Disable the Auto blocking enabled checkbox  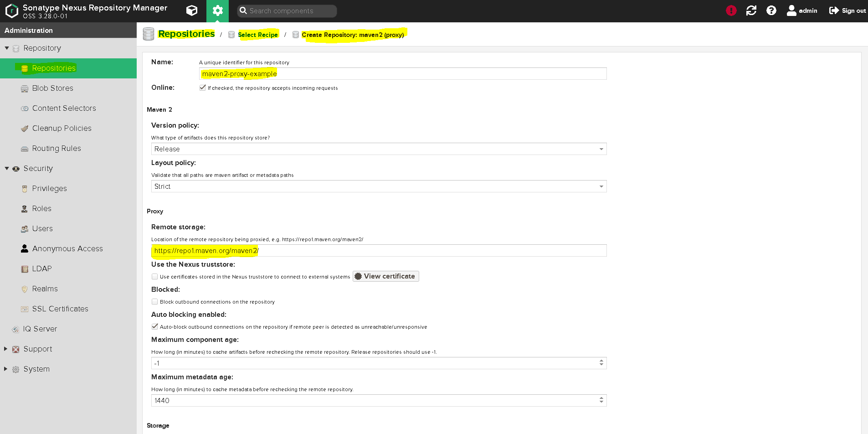[155, 326]
